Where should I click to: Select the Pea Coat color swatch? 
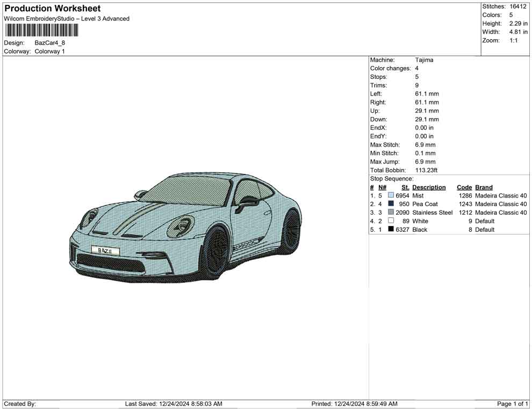391,204
